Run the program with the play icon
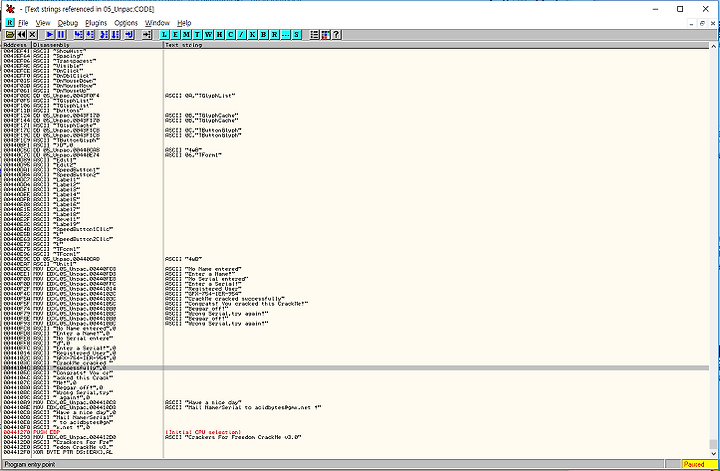Image resolution: width=720 pixels, height=471 pixels. tap(50, 34)
